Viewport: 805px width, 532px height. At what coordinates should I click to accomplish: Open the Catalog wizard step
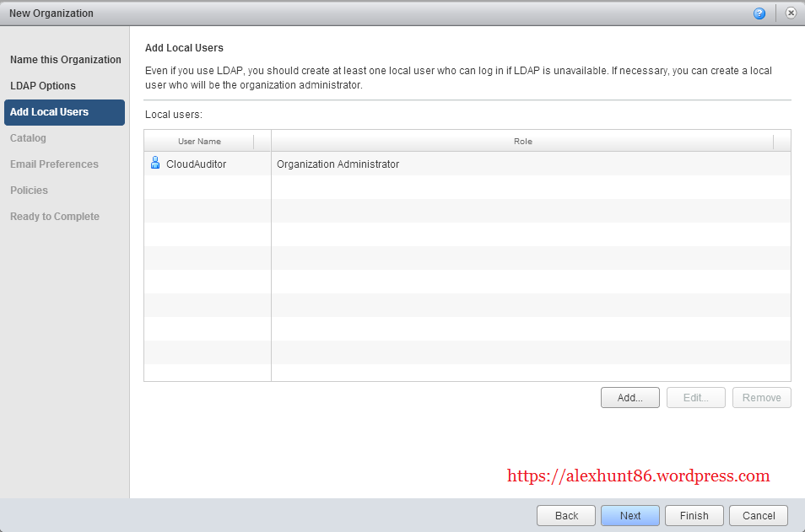[28, 138]
